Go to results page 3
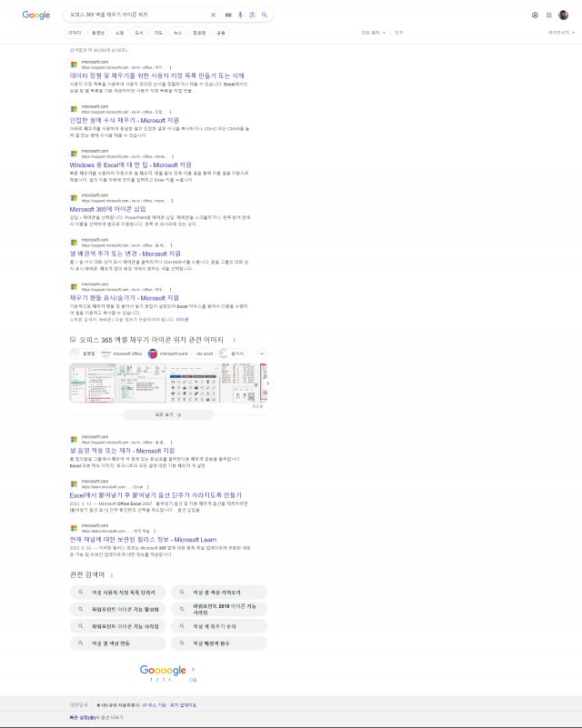This screenshot has width=582, height=728. 164,680
